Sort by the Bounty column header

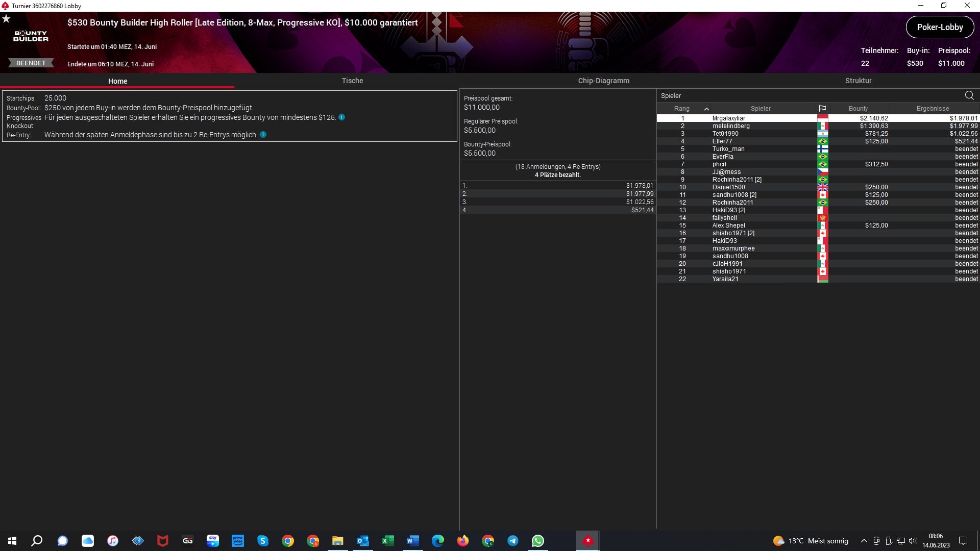[857, 109]
